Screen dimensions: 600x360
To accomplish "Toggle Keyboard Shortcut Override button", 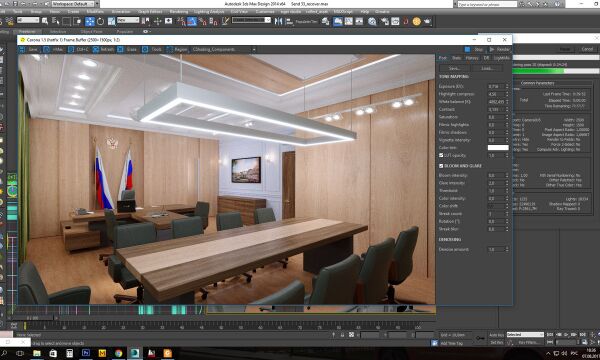I will tap(169, 21).
